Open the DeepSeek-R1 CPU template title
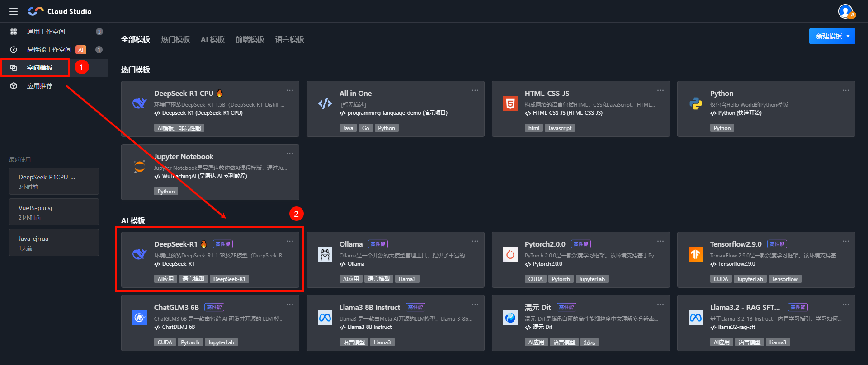The height and width of the screenshot is (365, 868). [184, 94]
